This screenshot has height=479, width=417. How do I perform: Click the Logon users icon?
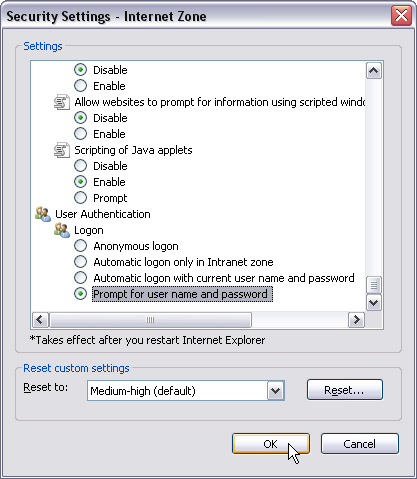click(62, 230)
